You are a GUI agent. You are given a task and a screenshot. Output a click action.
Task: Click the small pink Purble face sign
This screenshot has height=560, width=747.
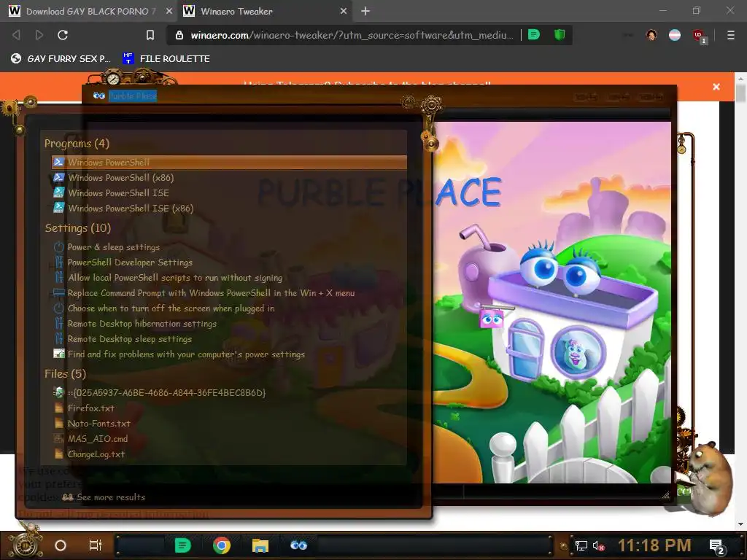coord(491,318)
